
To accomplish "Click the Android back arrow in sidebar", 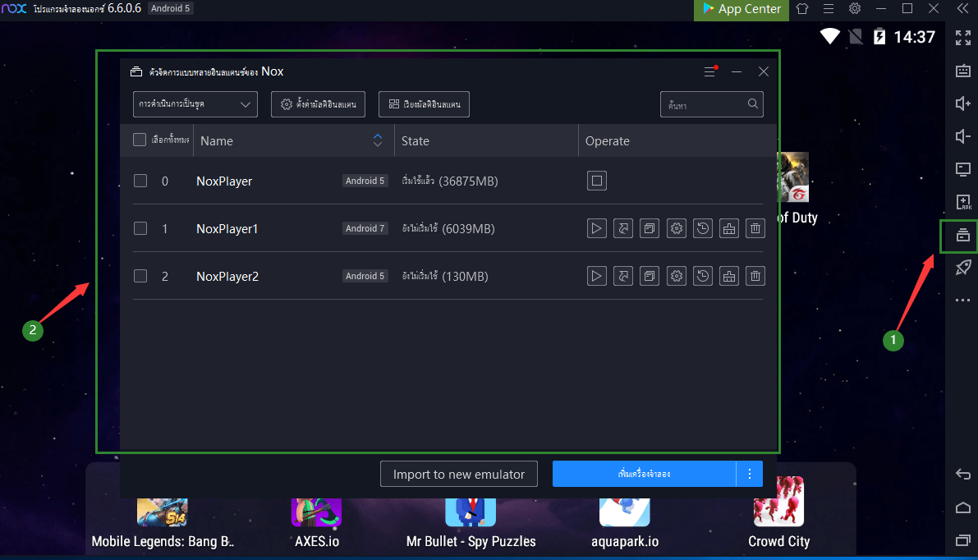I will [962, 475].
